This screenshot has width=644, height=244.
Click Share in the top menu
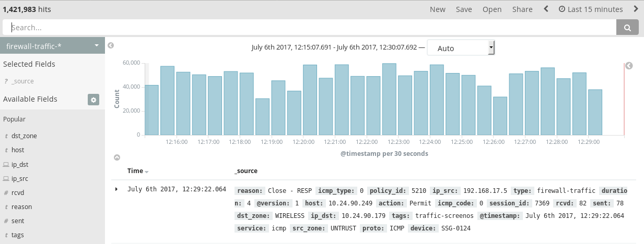point(522,9)
